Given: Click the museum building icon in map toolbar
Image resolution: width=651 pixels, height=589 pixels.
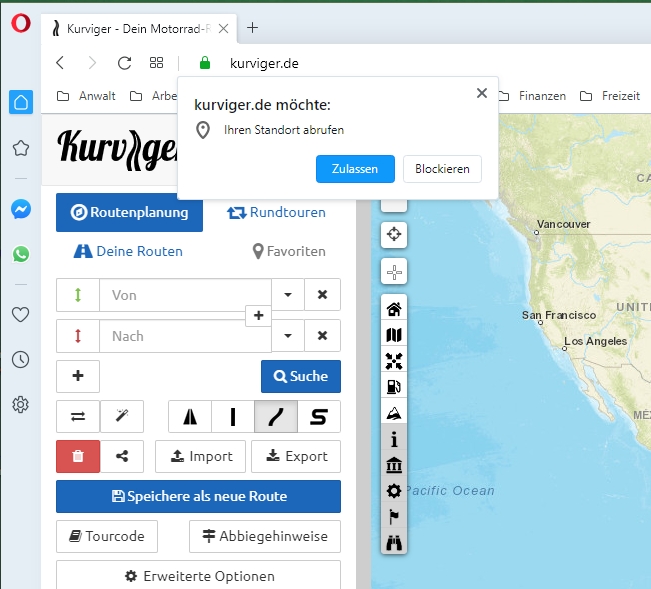Looking at the screenshot, I should click(x=394, y=465).
